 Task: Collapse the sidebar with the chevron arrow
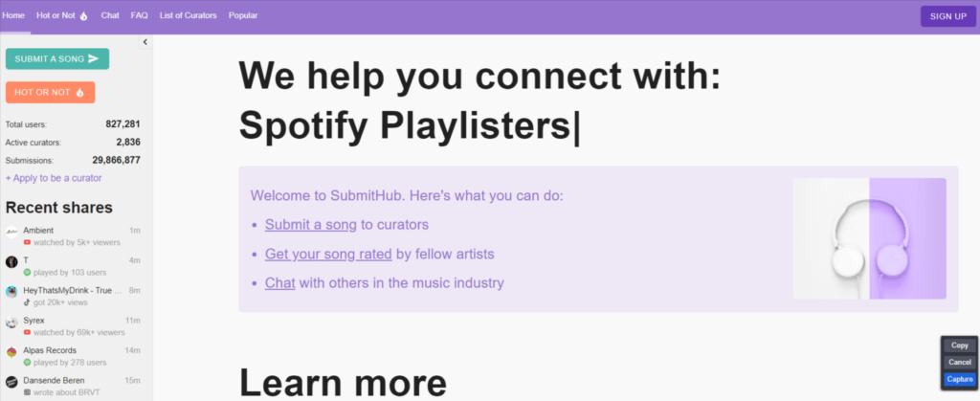point(145,42)
